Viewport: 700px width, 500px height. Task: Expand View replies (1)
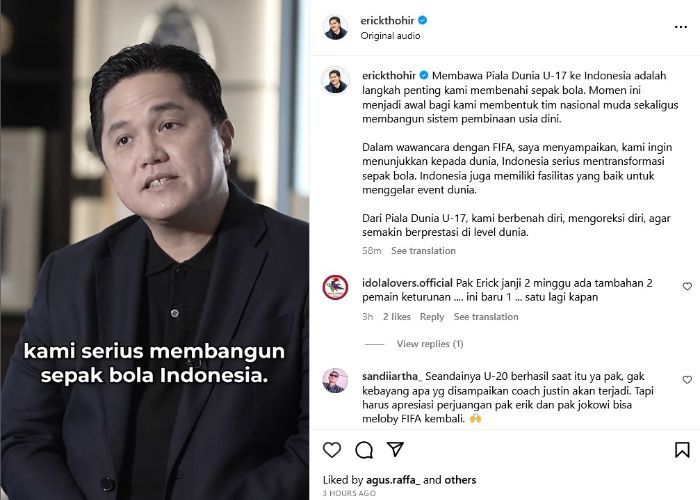[x=430, y=344]
